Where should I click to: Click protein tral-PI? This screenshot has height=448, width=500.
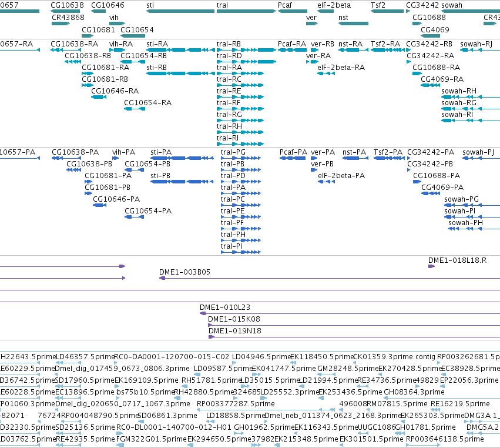(241, 252)
